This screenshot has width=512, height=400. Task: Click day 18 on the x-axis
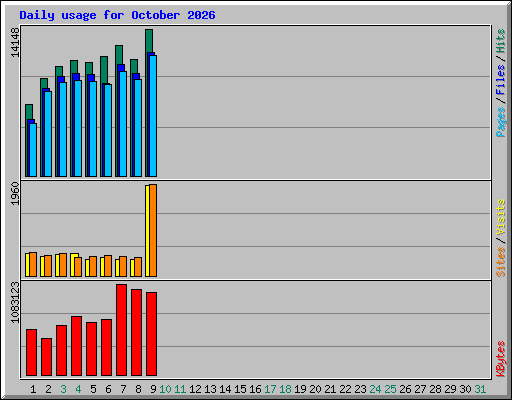coord(285,389)
